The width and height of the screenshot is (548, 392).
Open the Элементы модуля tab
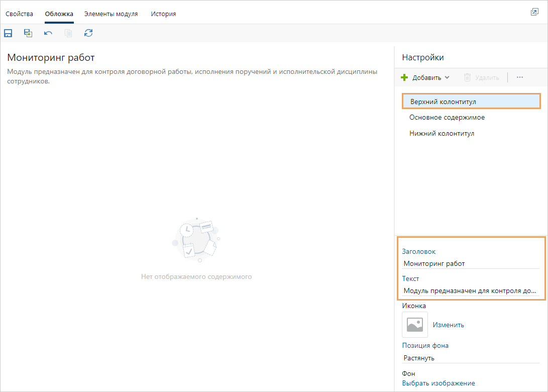111,14
